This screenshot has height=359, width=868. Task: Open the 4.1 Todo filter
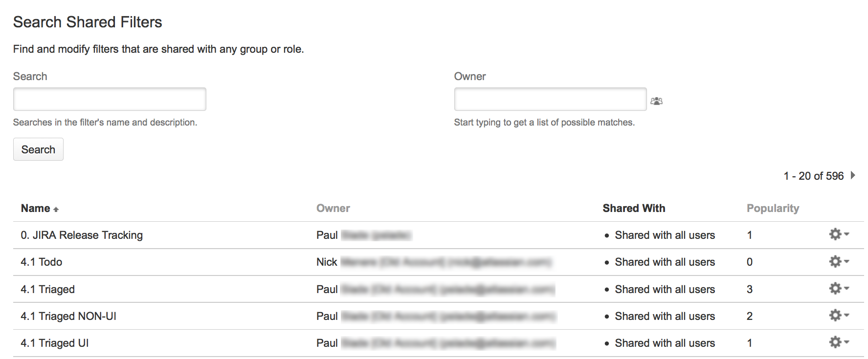42,262
